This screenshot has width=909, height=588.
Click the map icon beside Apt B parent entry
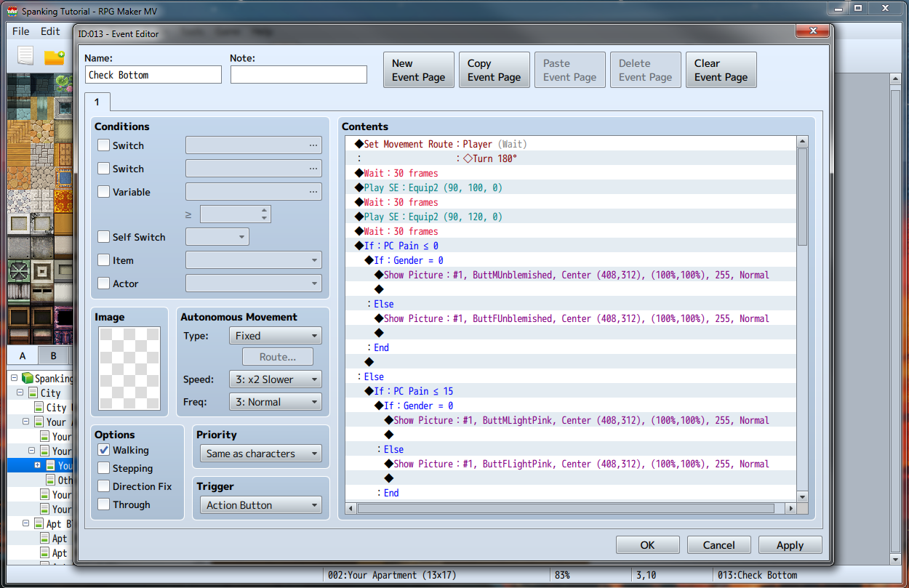pos(39,524)
